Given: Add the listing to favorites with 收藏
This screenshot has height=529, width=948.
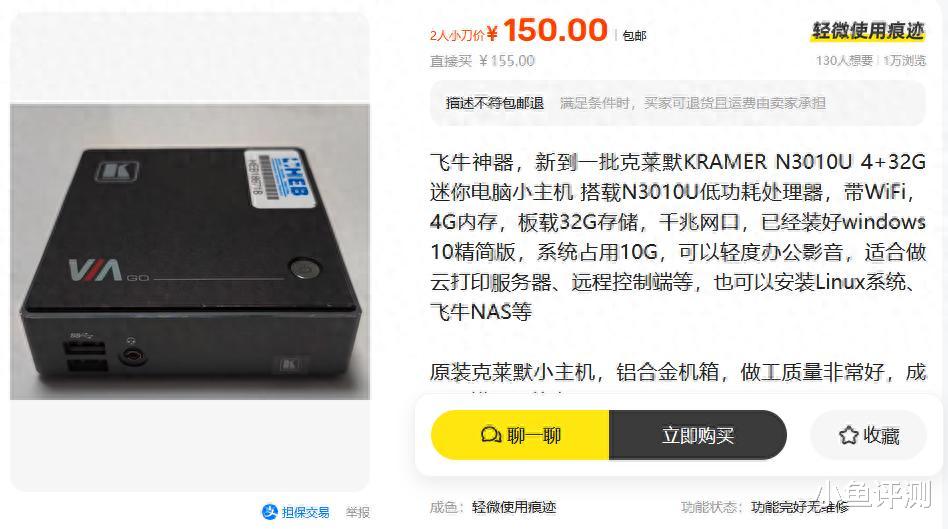Looking at the screenshot, I should 868,435.
